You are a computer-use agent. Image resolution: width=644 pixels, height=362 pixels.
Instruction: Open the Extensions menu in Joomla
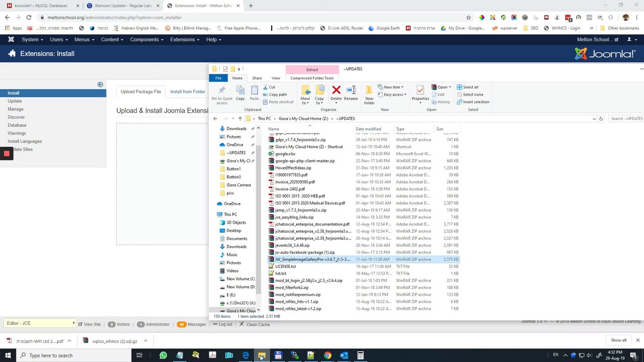185,39
